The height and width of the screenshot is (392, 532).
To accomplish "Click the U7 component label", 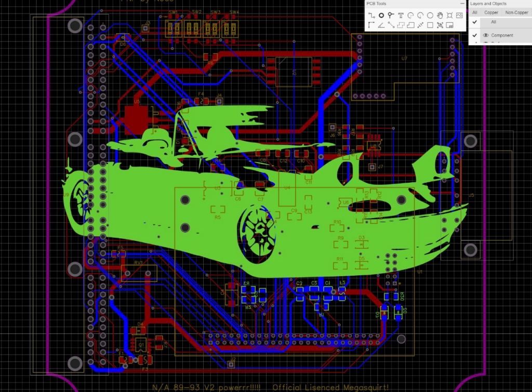I will [404, 58].
